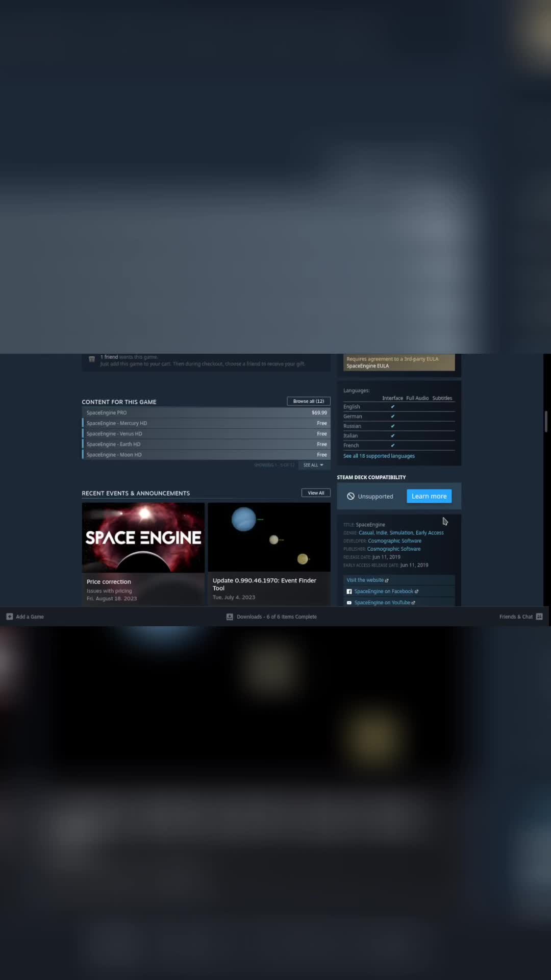551x980 pixels.
Task: Open Visit the website link
Action: pyautogui.click(x=367, y=580)
